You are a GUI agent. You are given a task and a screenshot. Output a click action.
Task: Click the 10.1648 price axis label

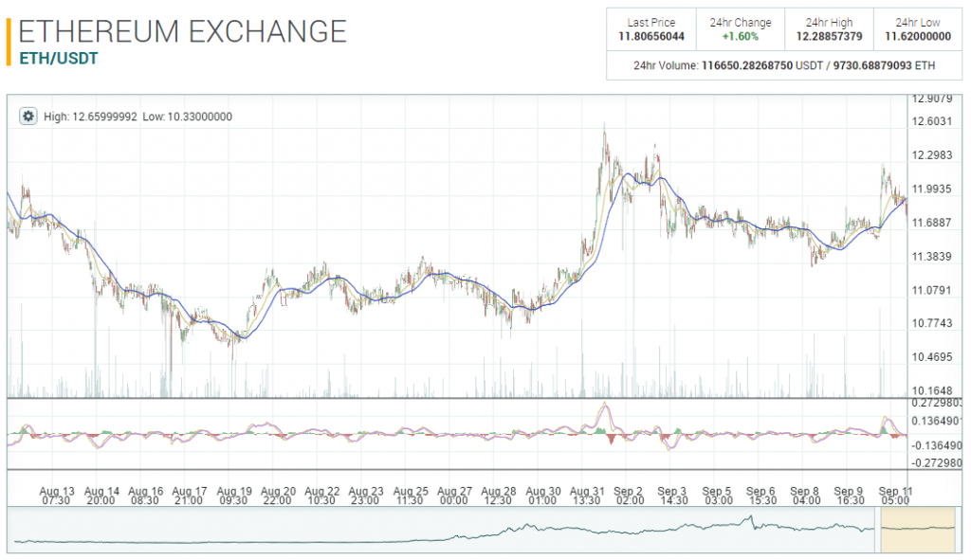tap(931, 390)
